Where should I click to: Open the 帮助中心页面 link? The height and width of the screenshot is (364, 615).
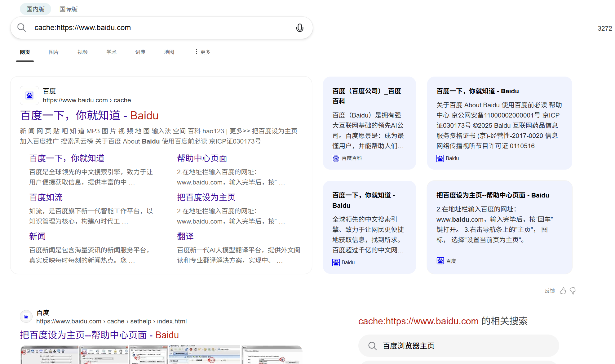(x=201, y=158)
